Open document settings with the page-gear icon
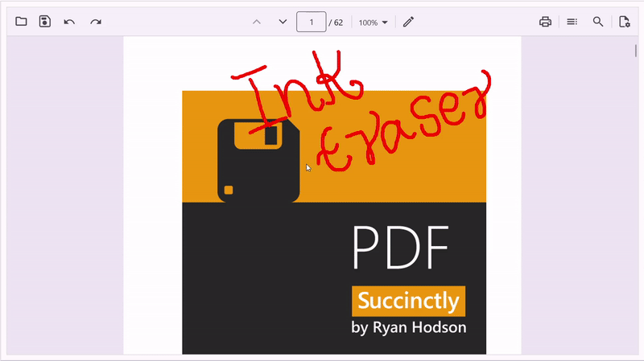This screenshot has width=644, height=361. [625, 22]
